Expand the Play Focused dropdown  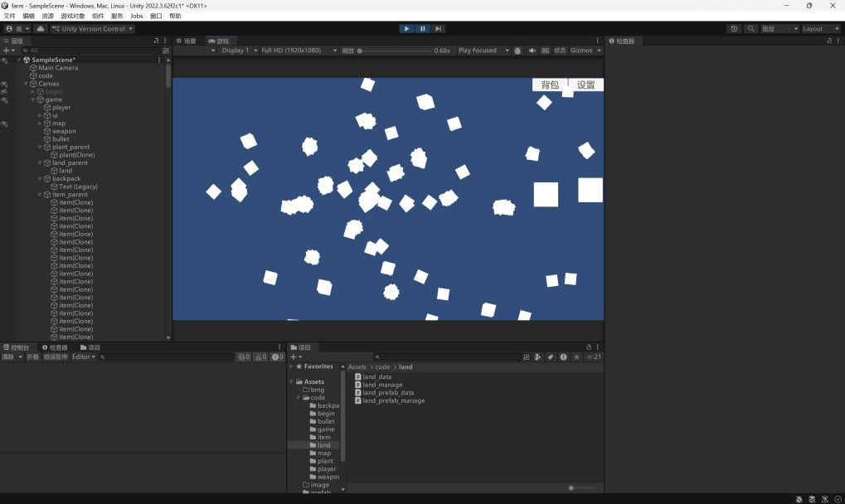coord(483,51)
